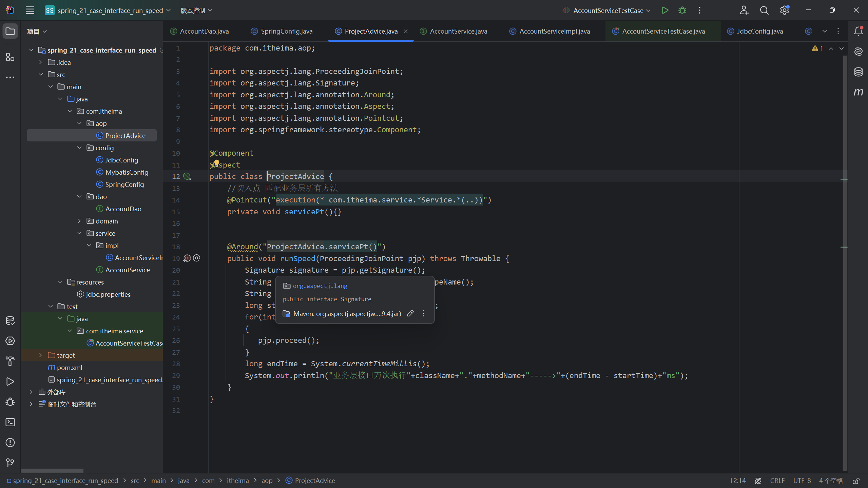Open Search Everywhere magnifier
Screen dimensions: 868x488
coord(764,10)
